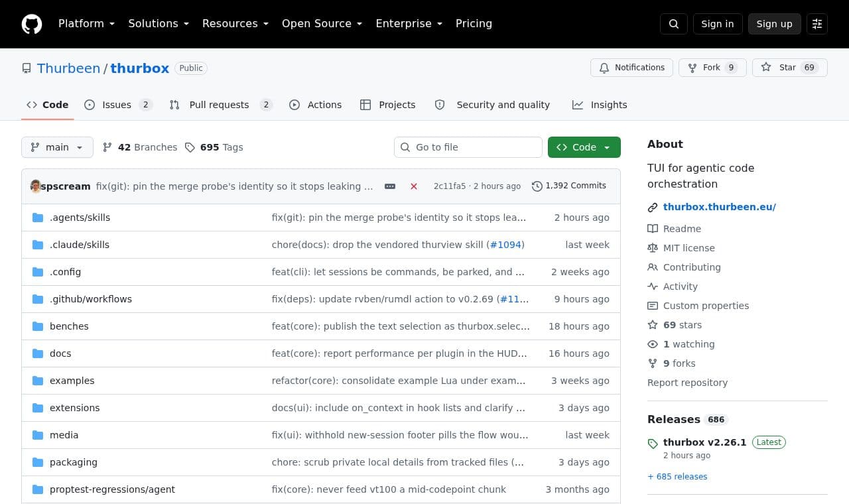Open the appearance settings slider icon
Image resolution: width=849 pixels, height=504 pixels.
tap(817, 24)
